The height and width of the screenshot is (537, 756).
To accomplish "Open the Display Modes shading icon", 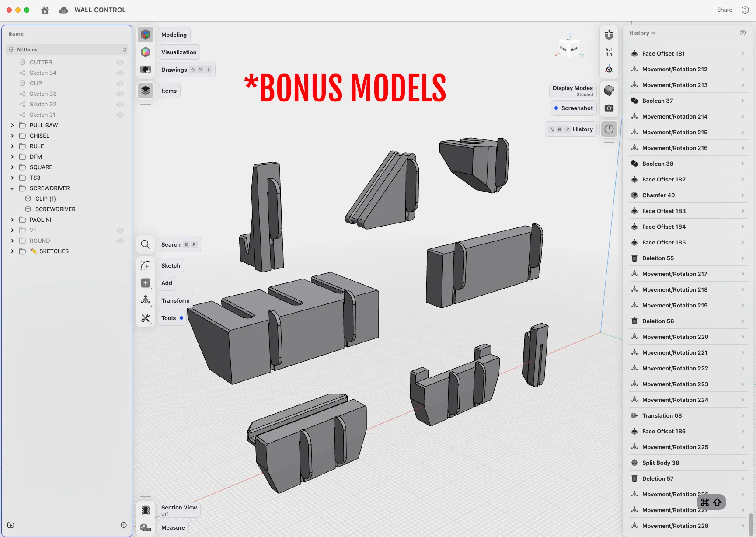I will 609,91.
